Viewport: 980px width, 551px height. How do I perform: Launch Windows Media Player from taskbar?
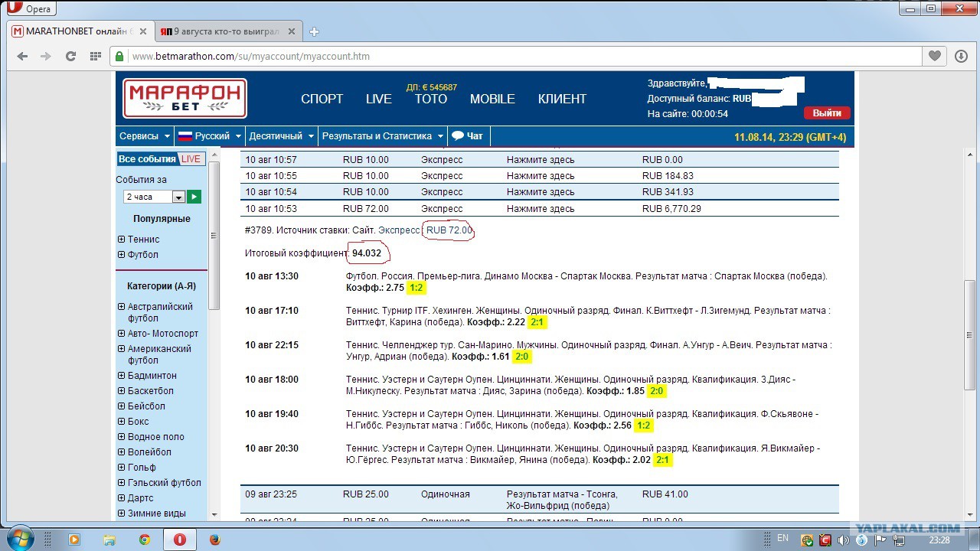pyautogui.click(x=74, y=540)
